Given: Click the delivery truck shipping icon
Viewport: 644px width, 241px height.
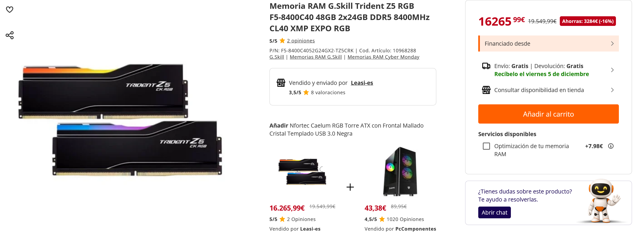Looking at the screenshot, I should point(486,66).
